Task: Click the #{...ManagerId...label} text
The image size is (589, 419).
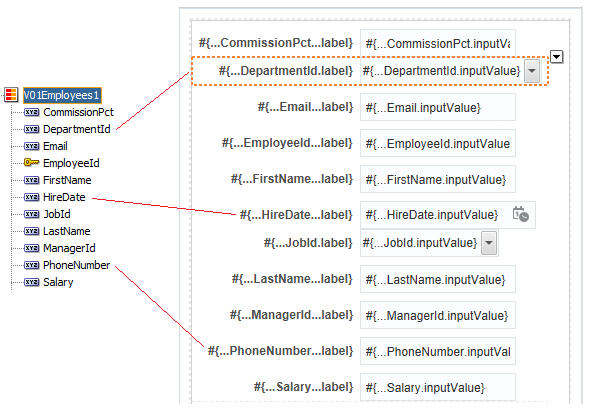Action: click(291, 315)
